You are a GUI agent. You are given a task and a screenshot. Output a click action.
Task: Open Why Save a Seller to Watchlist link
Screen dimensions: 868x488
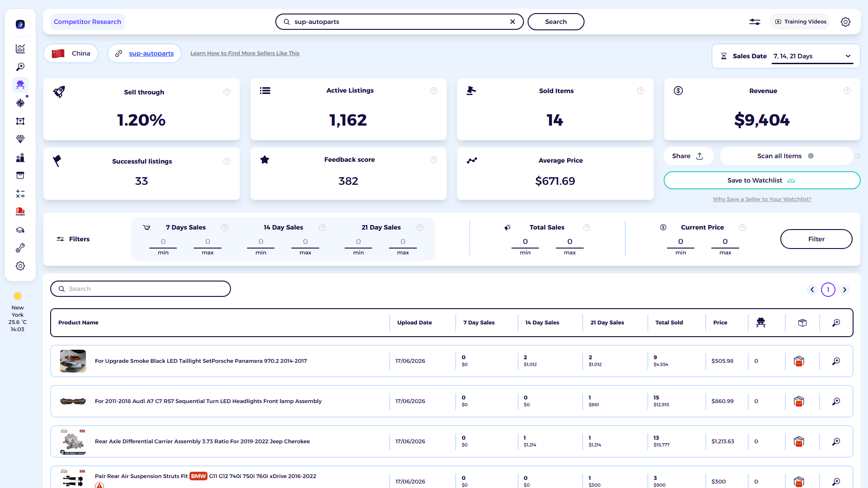(x=762, y=199)
